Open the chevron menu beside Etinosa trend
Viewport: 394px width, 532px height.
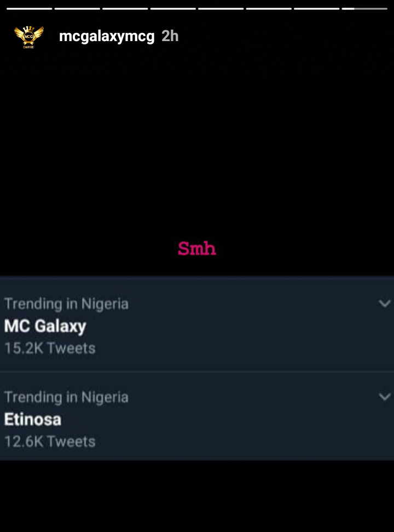(x=385, y=396)
